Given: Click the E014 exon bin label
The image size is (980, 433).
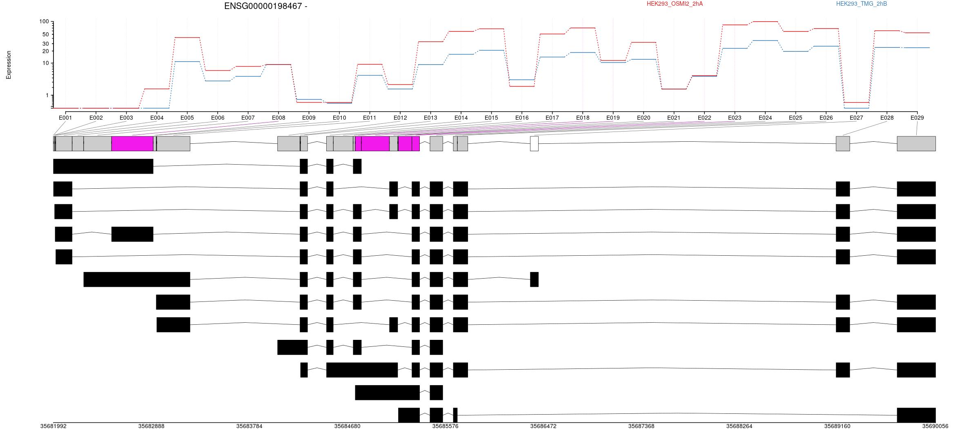Looking at the screenshot, I should (461, 118).
